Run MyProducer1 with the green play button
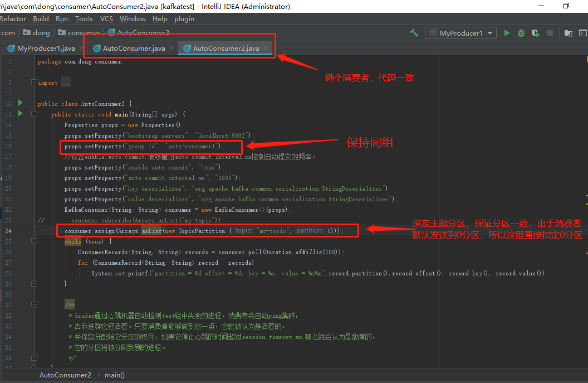Image resolution: width=588 pixels, height=383 pixels. coord(507,33)
